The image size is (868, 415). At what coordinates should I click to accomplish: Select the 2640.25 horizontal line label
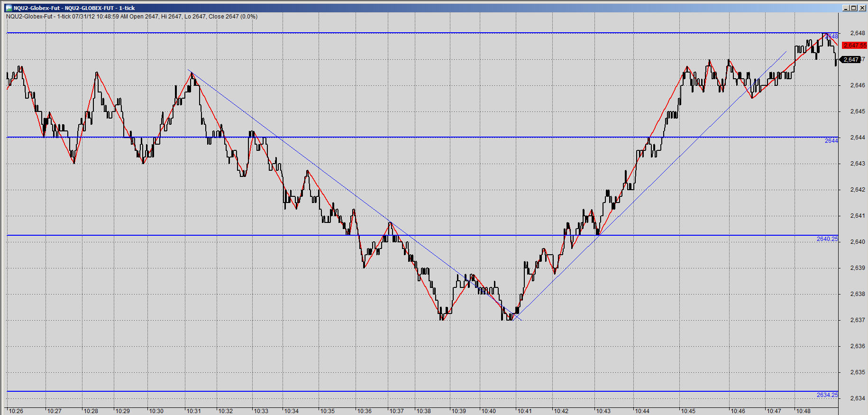point(827,239)
